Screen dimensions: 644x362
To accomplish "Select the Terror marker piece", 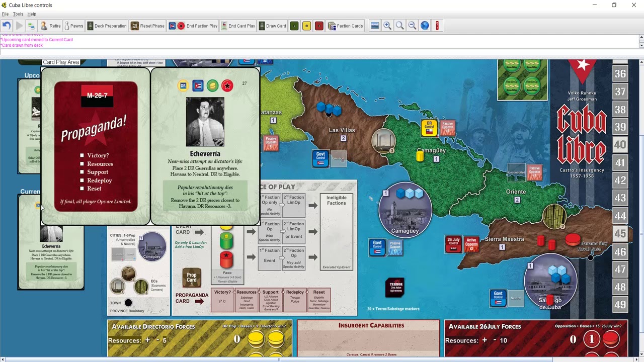I will (396, 287).
